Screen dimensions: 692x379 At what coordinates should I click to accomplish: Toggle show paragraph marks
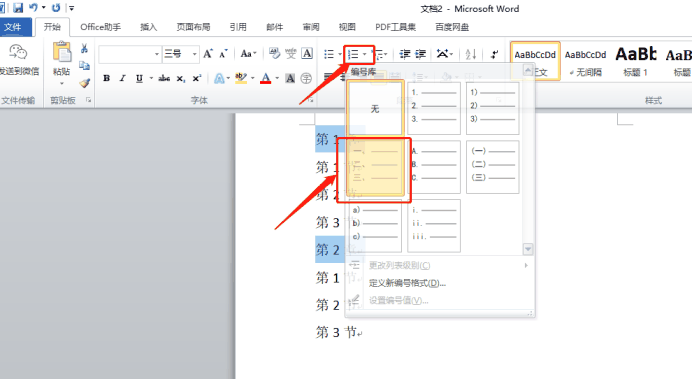(x=494, y=54)
